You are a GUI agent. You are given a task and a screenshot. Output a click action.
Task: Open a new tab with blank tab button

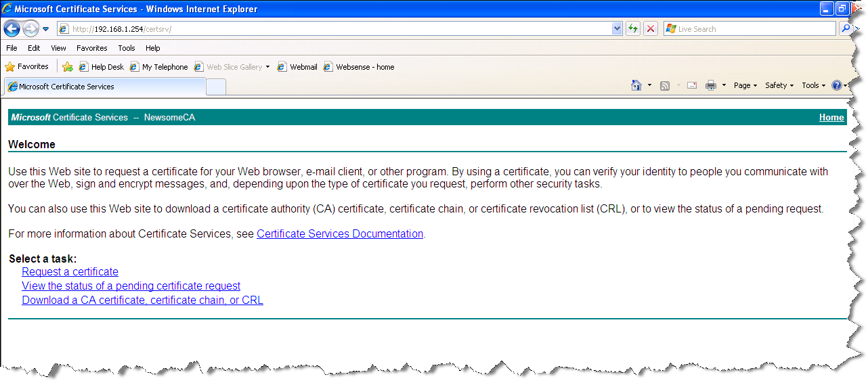pyautogui.click(x=215, y=87)
